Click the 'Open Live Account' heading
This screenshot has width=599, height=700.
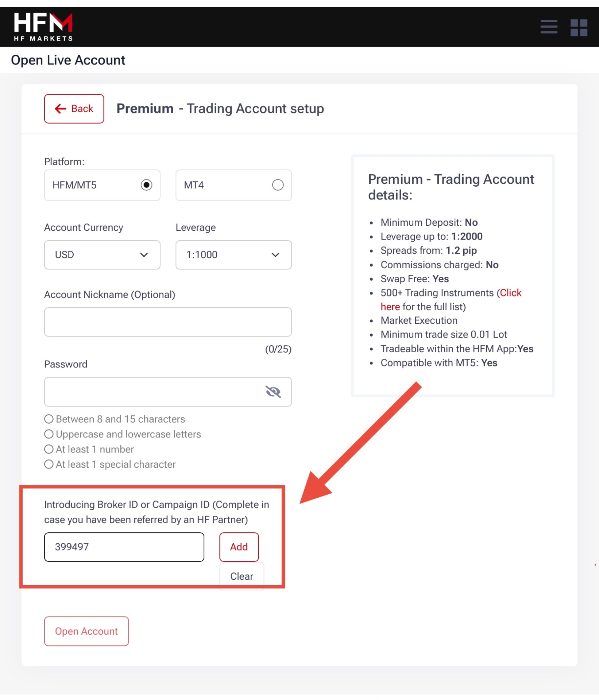(x=68, y=60)
